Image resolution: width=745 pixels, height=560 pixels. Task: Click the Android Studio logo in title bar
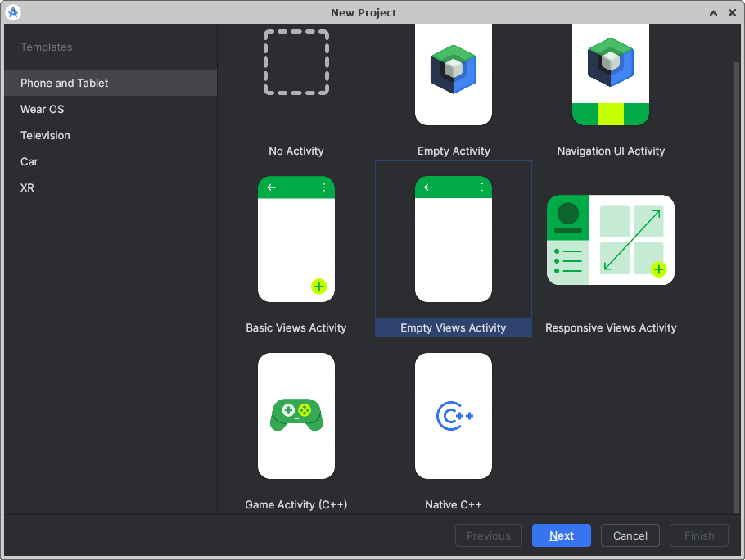coord(13,12)
